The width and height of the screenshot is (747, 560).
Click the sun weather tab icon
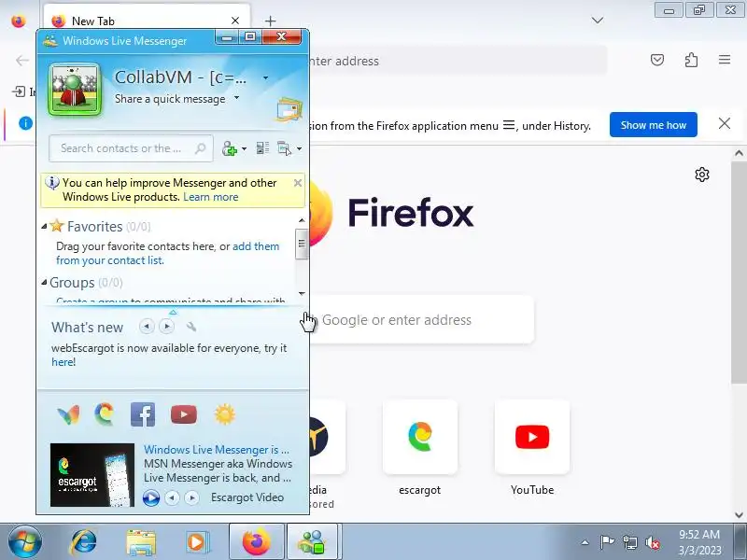click(x=225, y=414)
